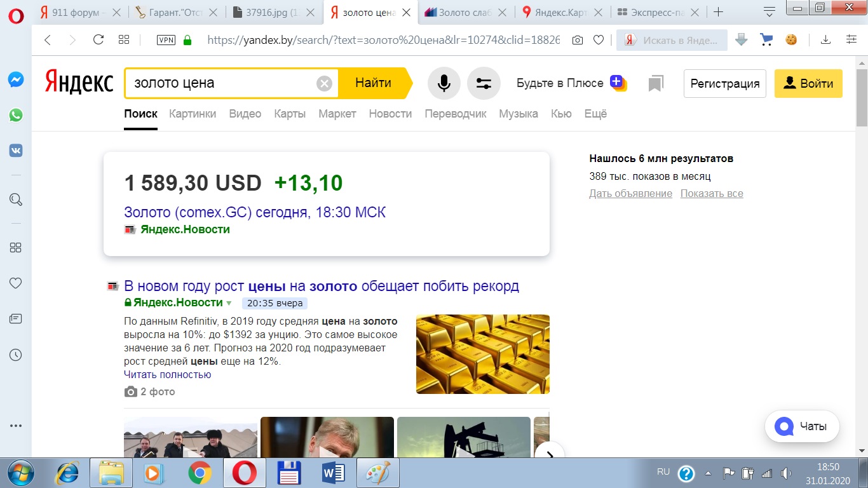
Task: Open search settings sliders icon
Action: click(x=484, y=83)
